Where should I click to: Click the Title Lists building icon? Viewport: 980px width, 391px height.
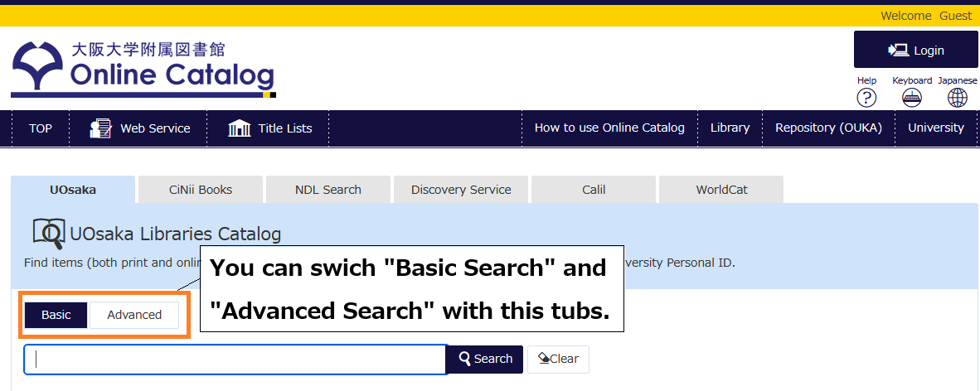[x=240, y=128]
